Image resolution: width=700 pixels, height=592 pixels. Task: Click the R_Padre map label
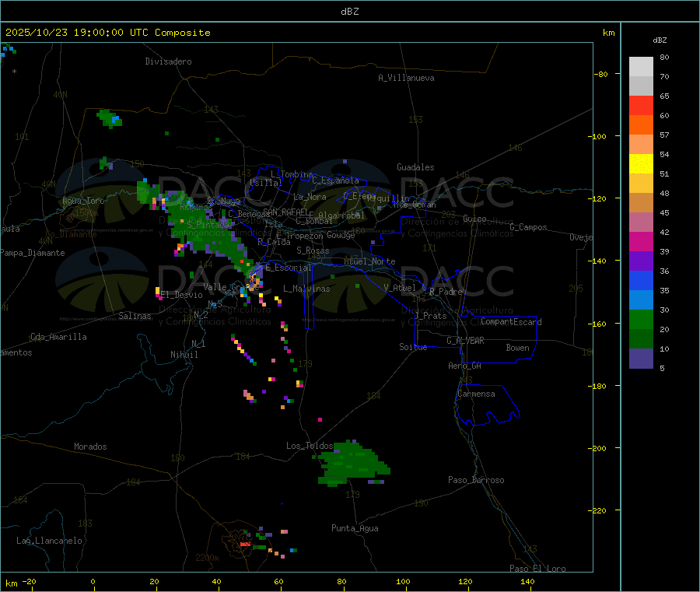[x=446, y=292]
